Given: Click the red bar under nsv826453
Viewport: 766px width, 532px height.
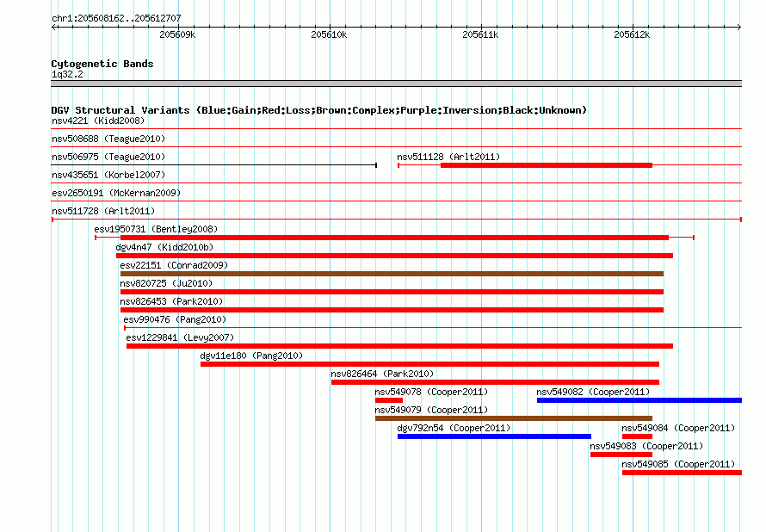Looking at the screenshot, I should [x=392, y=310].
